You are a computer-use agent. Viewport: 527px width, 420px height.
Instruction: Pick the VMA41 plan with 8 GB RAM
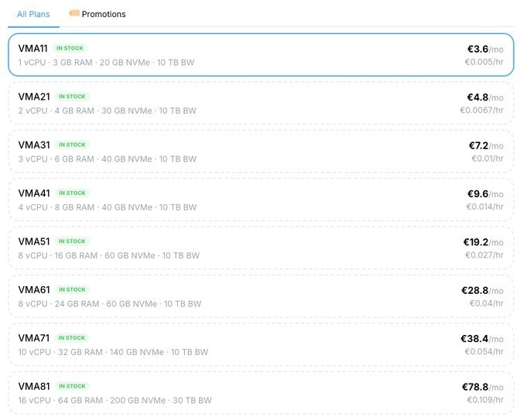pos(261,200)
